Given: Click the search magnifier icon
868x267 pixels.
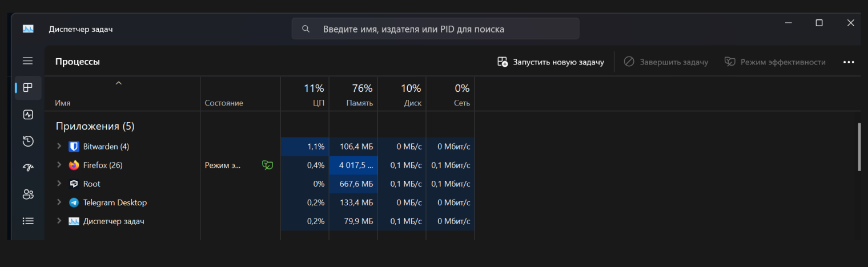Looking at the screenshot, I should (x=306, y=29).
